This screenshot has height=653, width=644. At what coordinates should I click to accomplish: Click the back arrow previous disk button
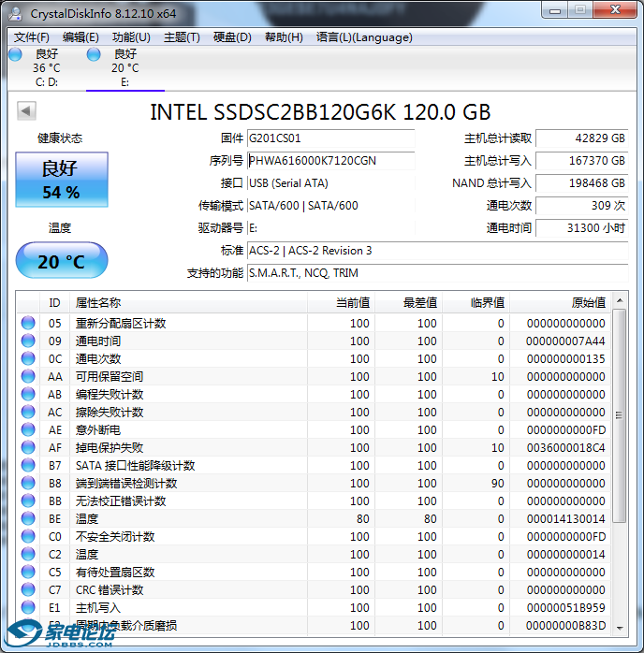click(26, 110)
